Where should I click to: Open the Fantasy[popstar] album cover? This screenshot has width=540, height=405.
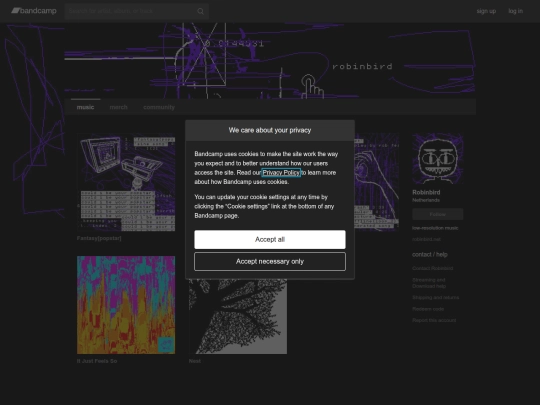click(x=126, y=182)
